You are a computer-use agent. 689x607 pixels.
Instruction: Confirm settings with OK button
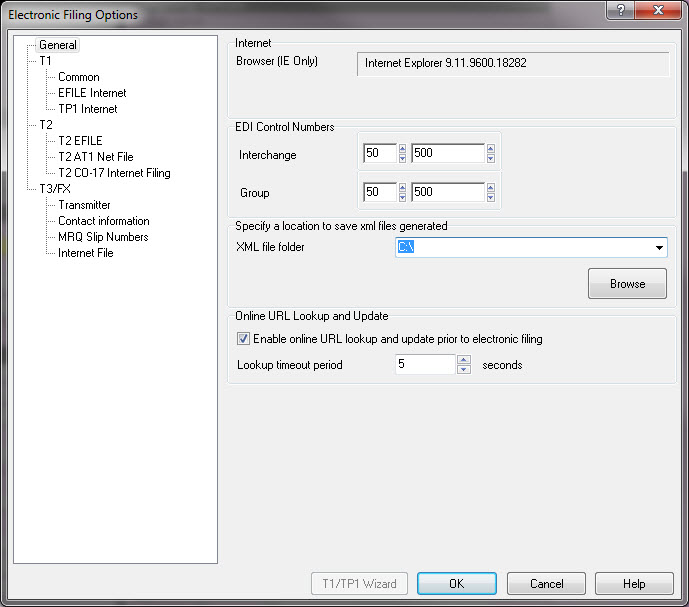(457, 584)
